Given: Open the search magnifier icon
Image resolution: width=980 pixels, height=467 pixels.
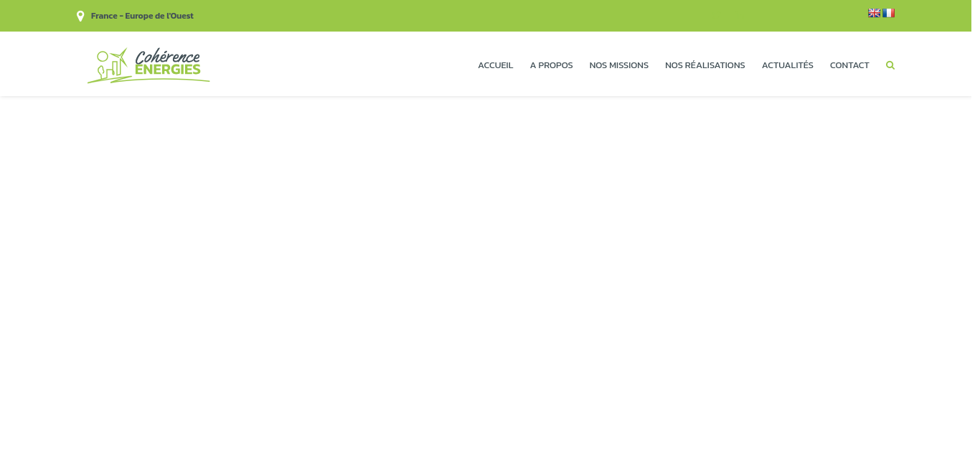Looking at the screenshot, I should (890, 65).
